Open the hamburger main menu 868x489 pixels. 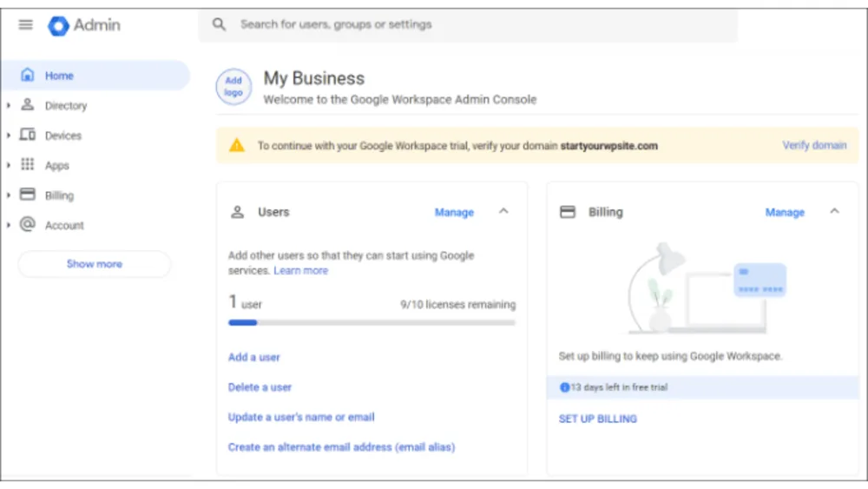pyautogui.click(x=25, y=25)
